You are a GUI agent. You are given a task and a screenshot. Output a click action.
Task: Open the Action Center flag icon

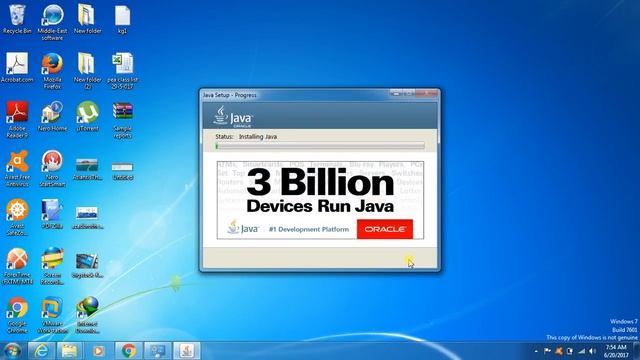[x=547, y=351]
